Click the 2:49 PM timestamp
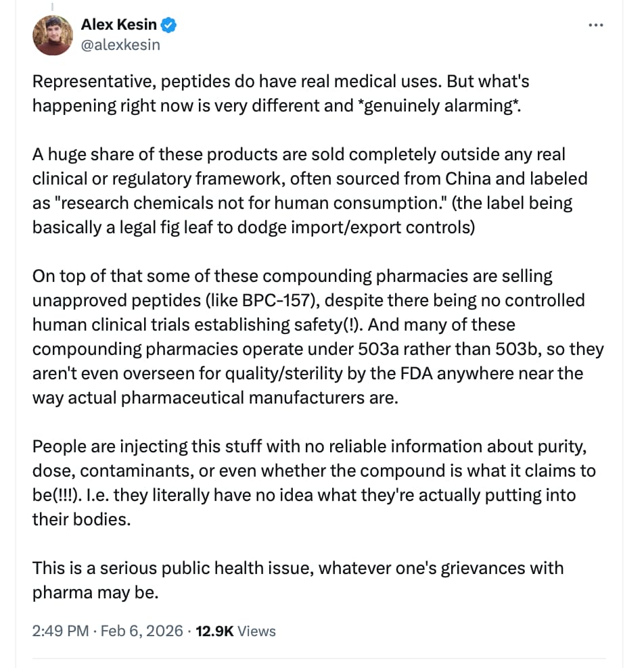Screen dimensions: 644x668 click(60, 631)
